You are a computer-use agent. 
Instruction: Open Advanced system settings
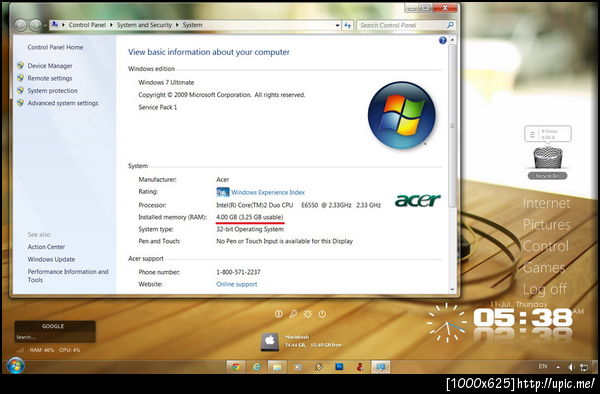point(63,103)
